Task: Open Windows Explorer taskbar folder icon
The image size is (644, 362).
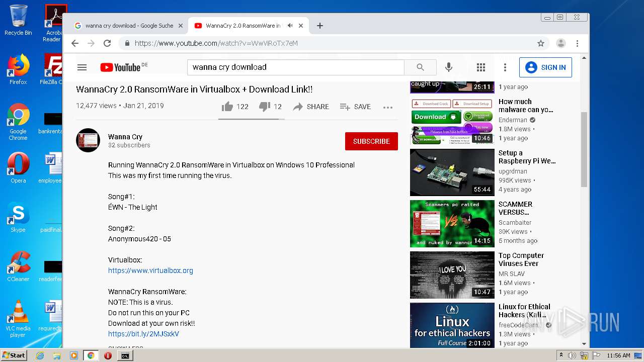Action: tap(57, 355)
